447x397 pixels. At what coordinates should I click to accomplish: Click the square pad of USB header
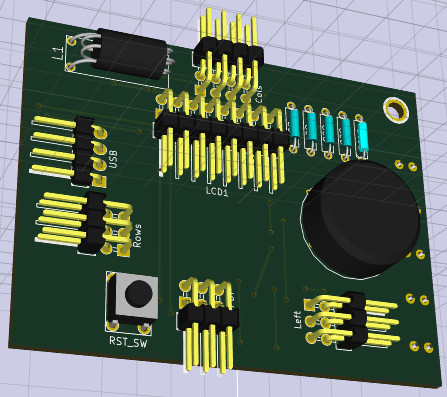coord(99,181)
